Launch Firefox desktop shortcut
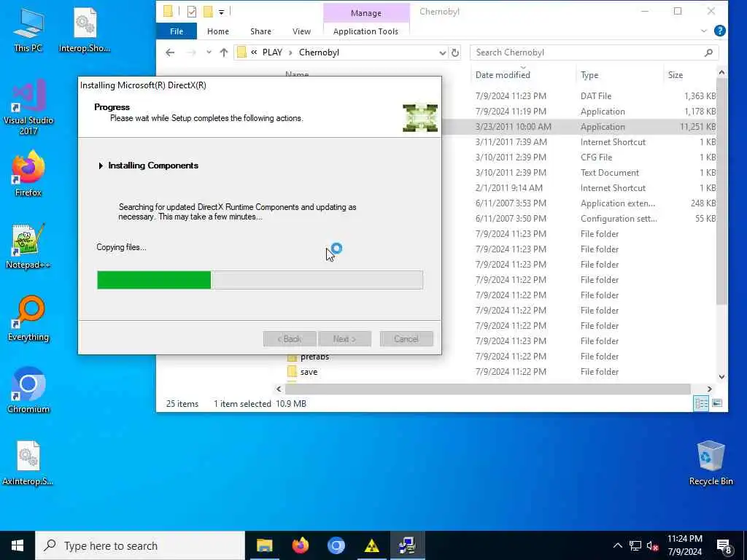 pyautogui.click(x=28, y=174)
